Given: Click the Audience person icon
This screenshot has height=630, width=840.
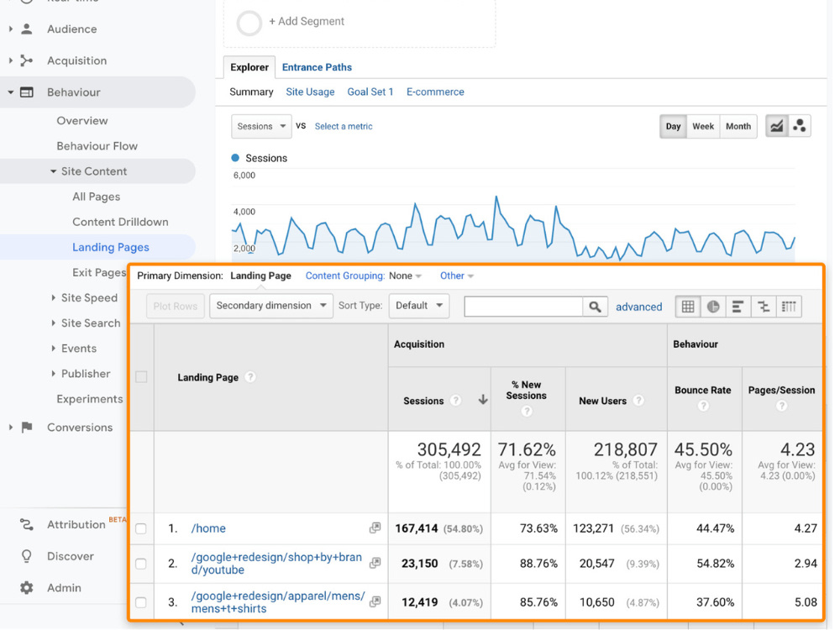Looking at the screenshot, I should click(26, 29).
